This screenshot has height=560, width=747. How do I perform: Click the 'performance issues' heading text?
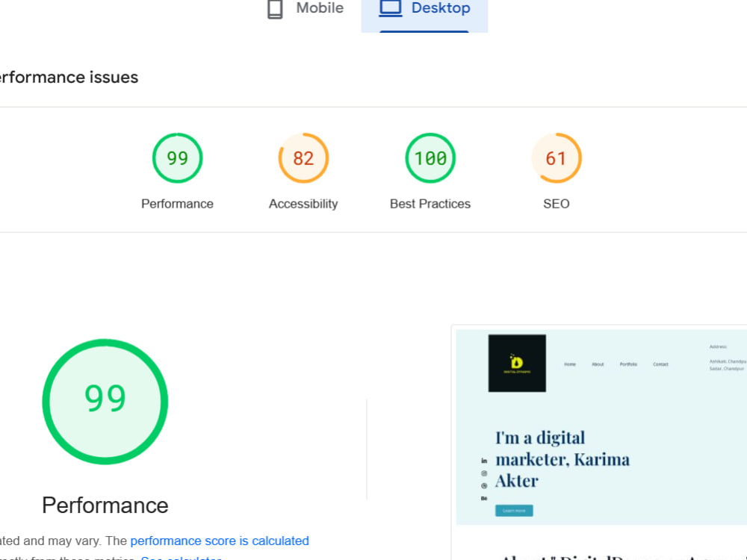coord(69,77)
